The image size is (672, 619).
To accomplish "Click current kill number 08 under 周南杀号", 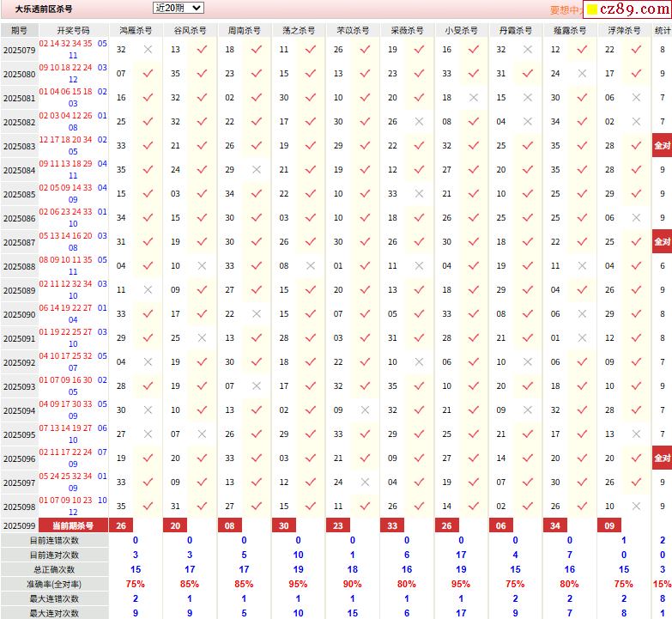I will pos(230,525).
